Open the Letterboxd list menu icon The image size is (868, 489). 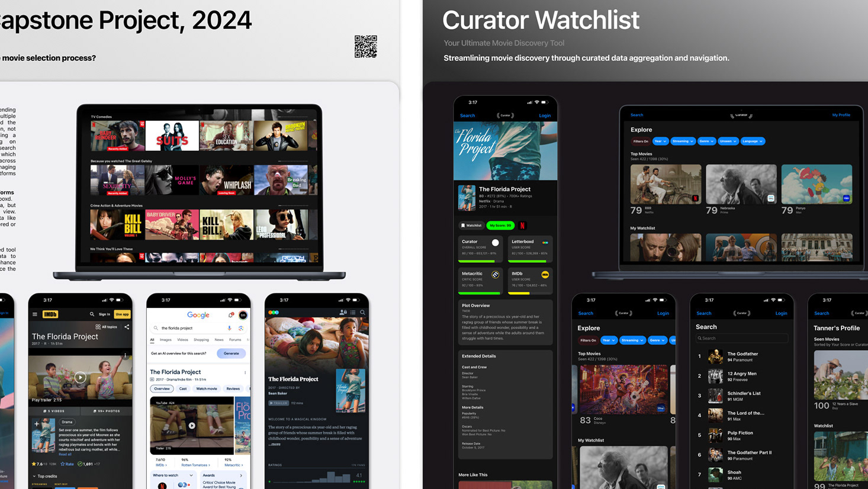pyautogui.click(x=353, y=313)
